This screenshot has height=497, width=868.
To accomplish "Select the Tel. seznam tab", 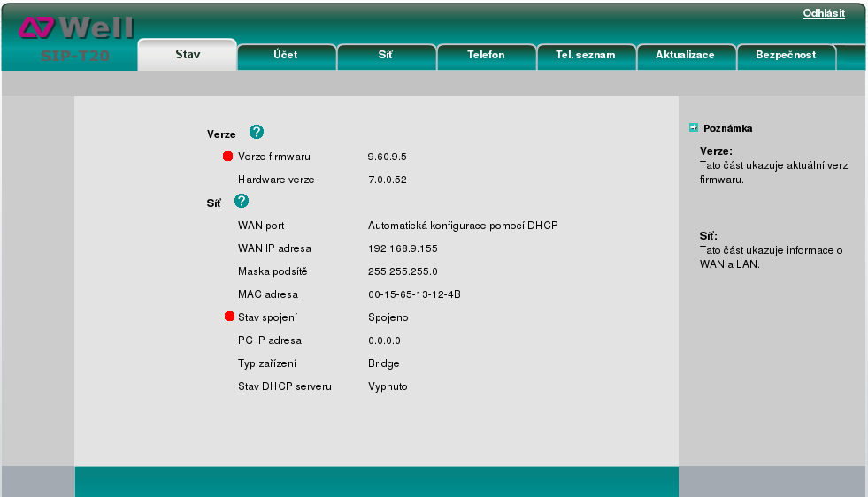I will 586,55.
